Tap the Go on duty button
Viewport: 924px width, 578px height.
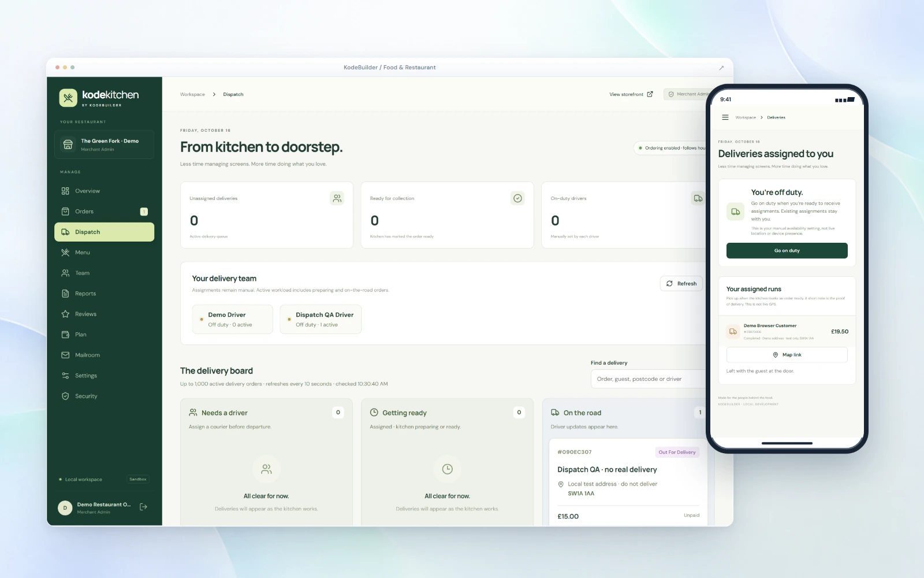(x=787, y=251)
